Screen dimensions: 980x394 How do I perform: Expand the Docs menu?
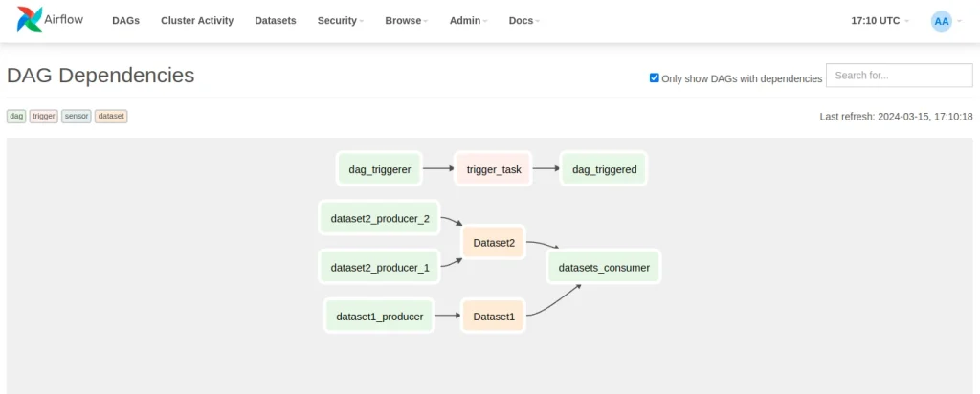(523, 21)
